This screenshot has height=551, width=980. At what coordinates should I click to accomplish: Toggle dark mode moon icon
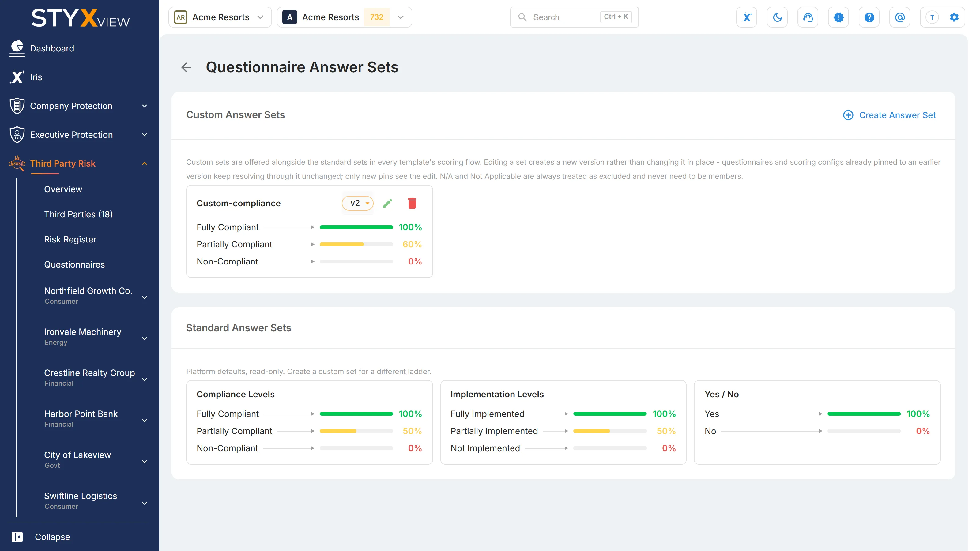777,17
